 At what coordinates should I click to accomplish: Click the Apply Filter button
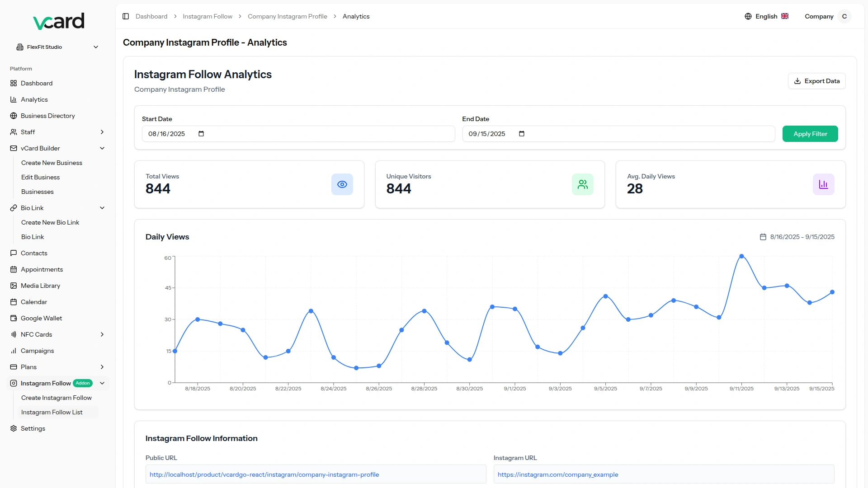[810, 134]
